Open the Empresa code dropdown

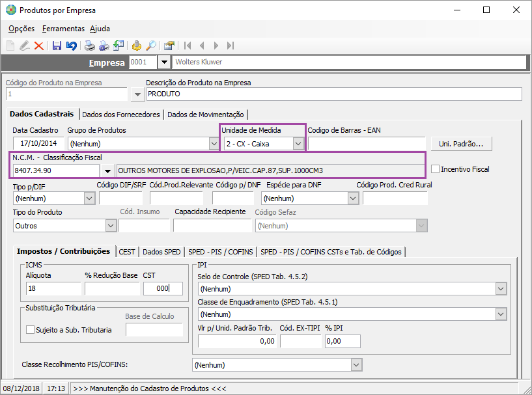point(164,62)
